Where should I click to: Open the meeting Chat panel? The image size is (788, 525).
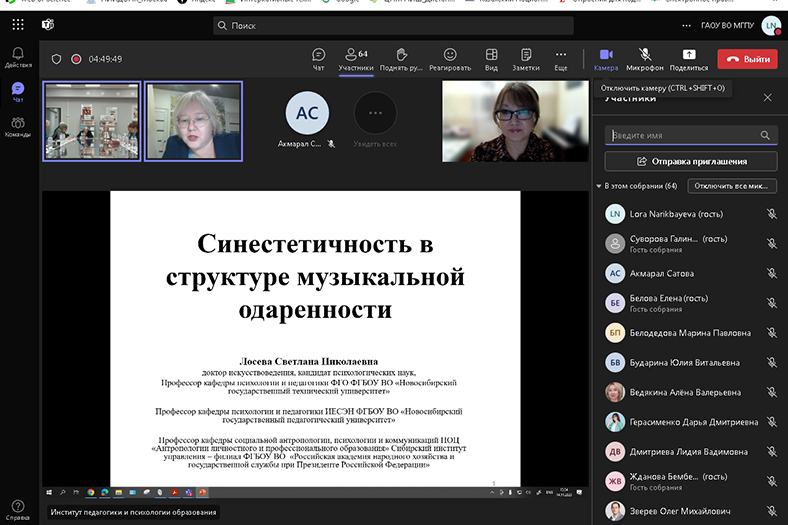318,58
